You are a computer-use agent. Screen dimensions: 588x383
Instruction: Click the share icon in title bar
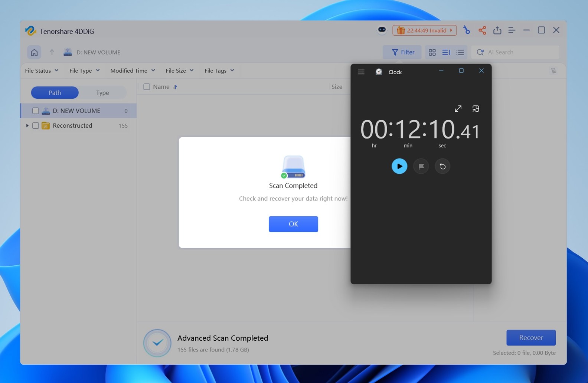[482, 30]
